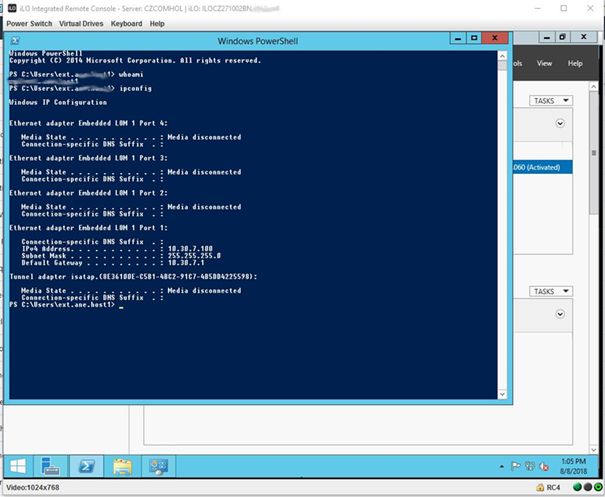Collapse the lower Server Manager panel chevron

pyautogui.click(x=560, y=314)
